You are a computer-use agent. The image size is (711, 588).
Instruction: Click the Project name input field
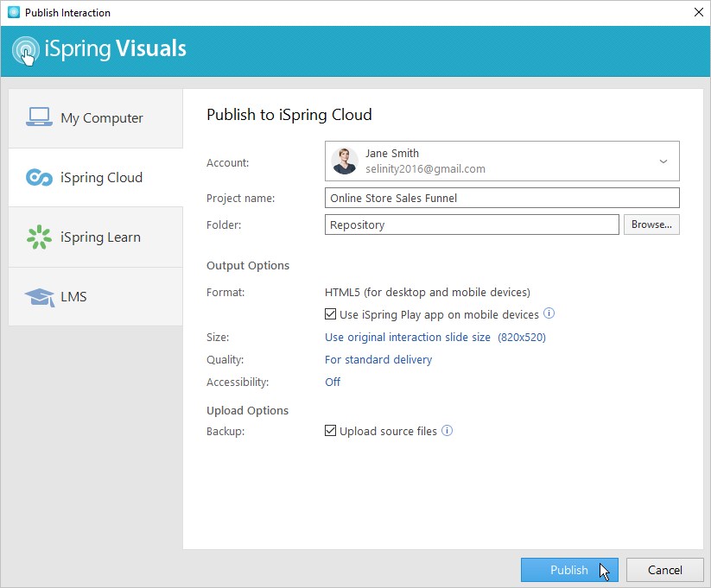[x=502, y=198]
